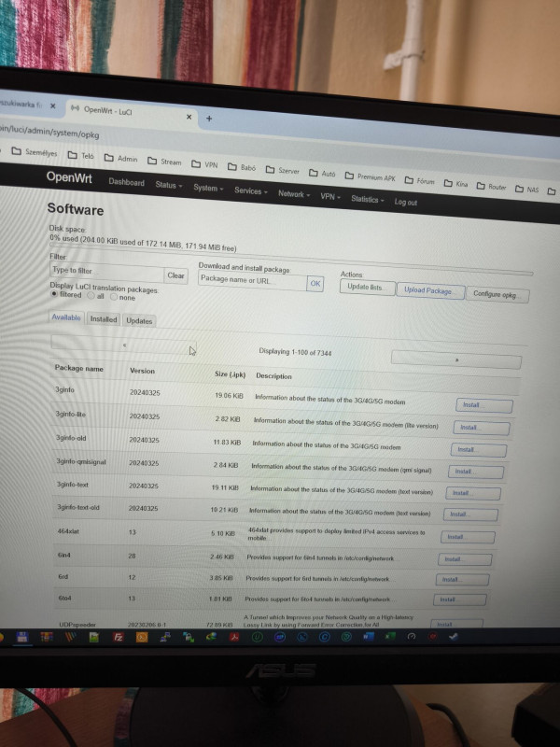Click the browser address bar URL

(x=49, y=132)
